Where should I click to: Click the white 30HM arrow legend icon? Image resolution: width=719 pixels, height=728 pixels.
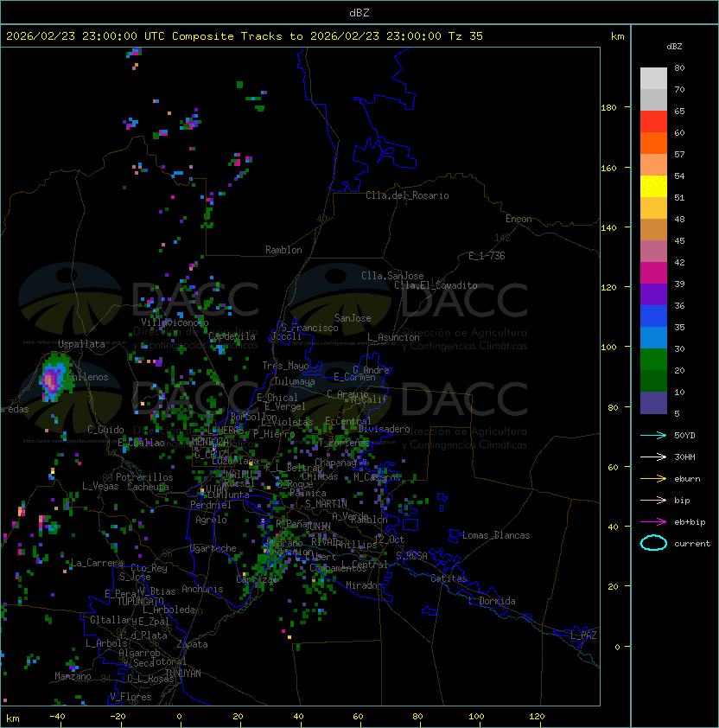pos(653,457)
